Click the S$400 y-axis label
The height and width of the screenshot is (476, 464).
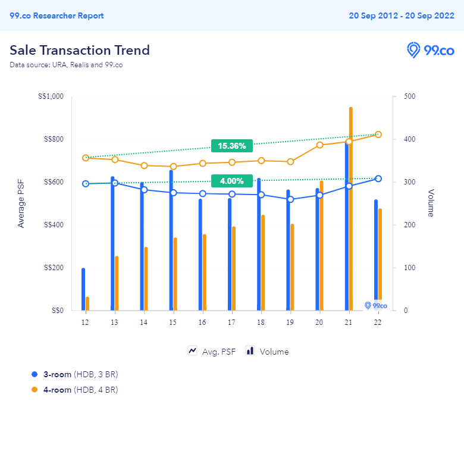point(54,225)
